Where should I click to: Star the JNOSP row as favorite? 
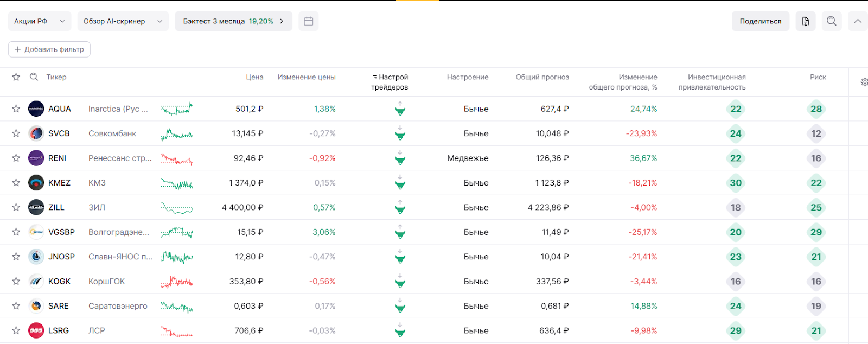(16, 257)
